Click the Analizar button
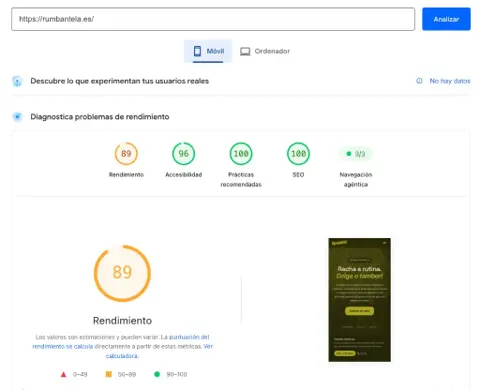The image size is (480, 390). [446, 19]
